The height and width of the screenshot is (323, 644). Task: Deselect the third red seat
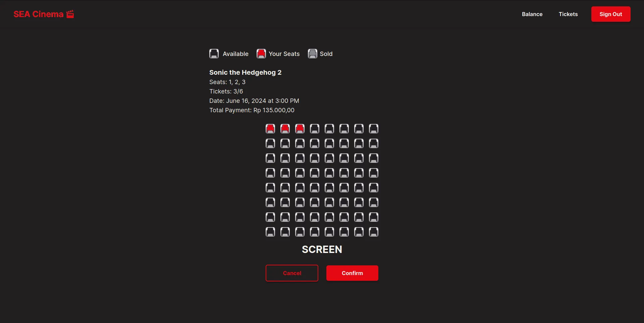coord(300,128)
